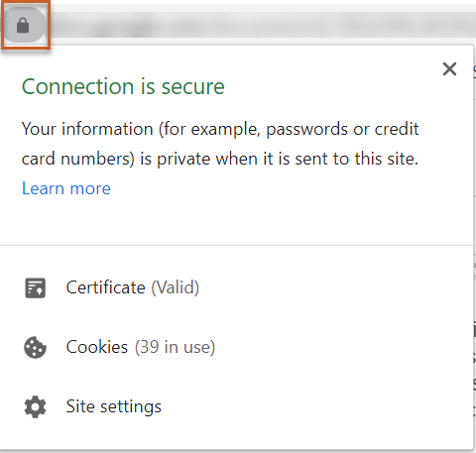This screenshot has width=476, height=453.
Task: Click the Connection is secure heading
Action: point(123,86)
